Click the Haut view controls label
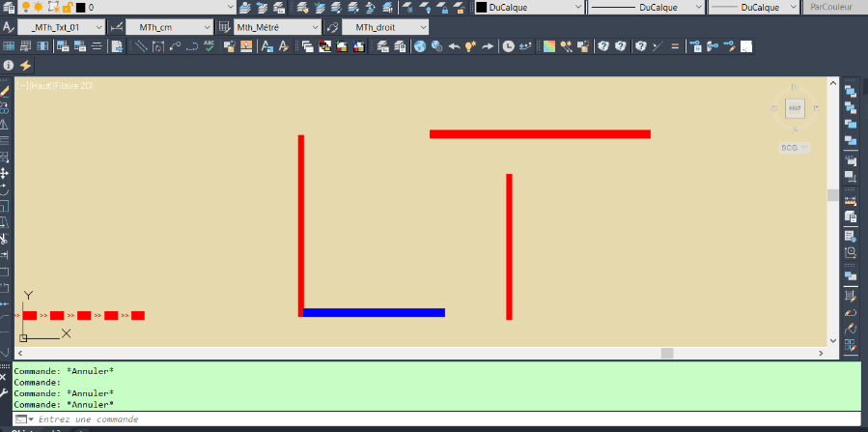868x432 pixels. [x=41, y=86]
